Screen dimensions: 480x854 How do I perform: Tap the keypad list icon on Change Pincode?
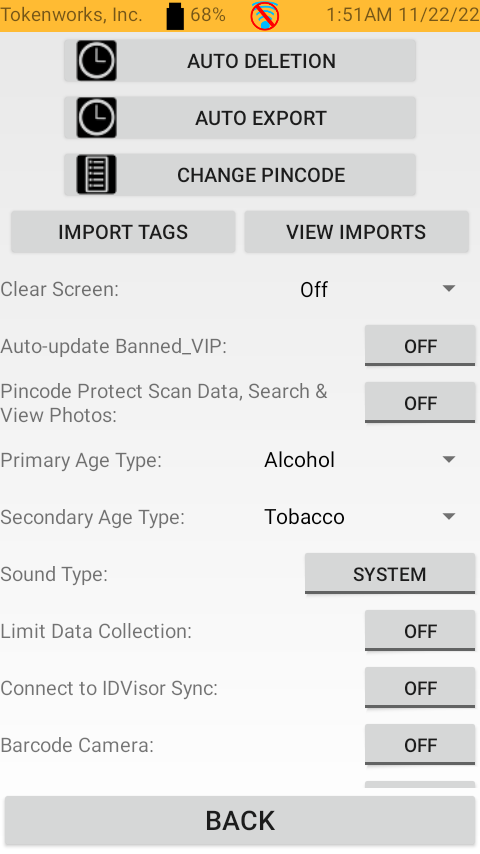click(96, 175)
